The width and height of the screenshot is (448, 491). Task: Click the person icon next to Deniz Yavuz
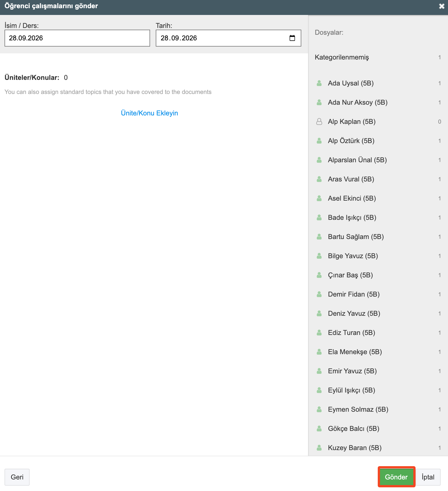[x=319, y=314]
